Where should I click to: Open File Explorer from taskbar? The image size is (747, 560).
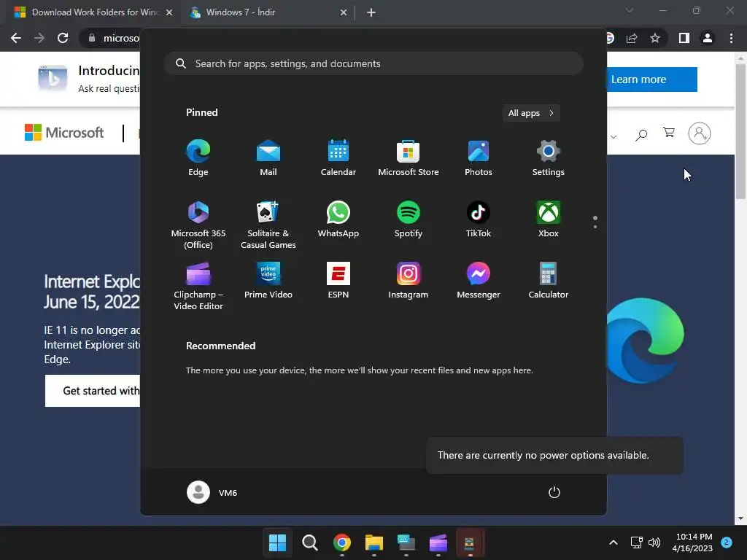click(x=374, y=542)
